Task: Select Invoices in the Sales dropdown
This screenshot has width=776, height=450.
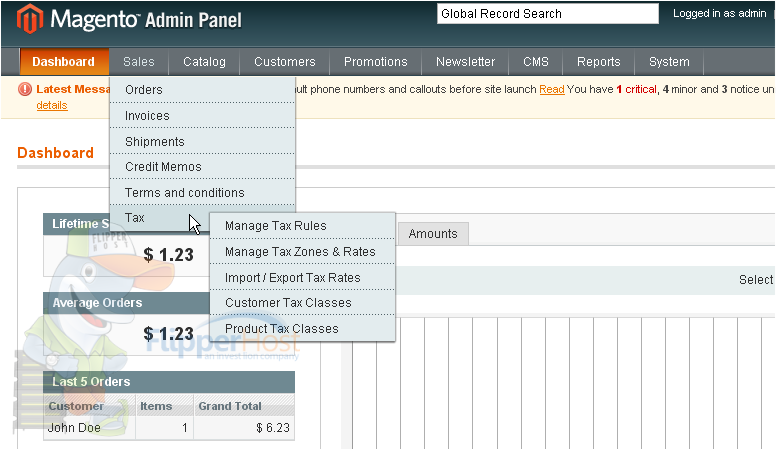Action: tap(202, 116)
